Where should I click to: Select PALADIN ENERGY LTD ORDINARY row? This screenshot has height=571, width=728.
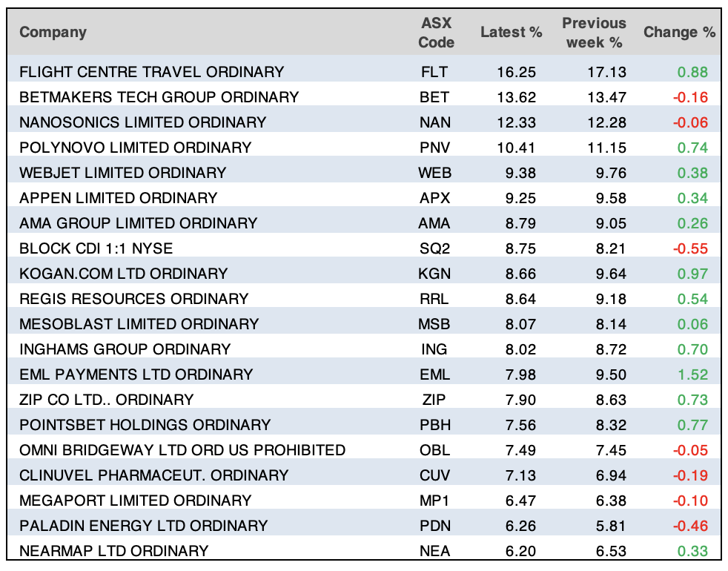click(x=143, y=526)
